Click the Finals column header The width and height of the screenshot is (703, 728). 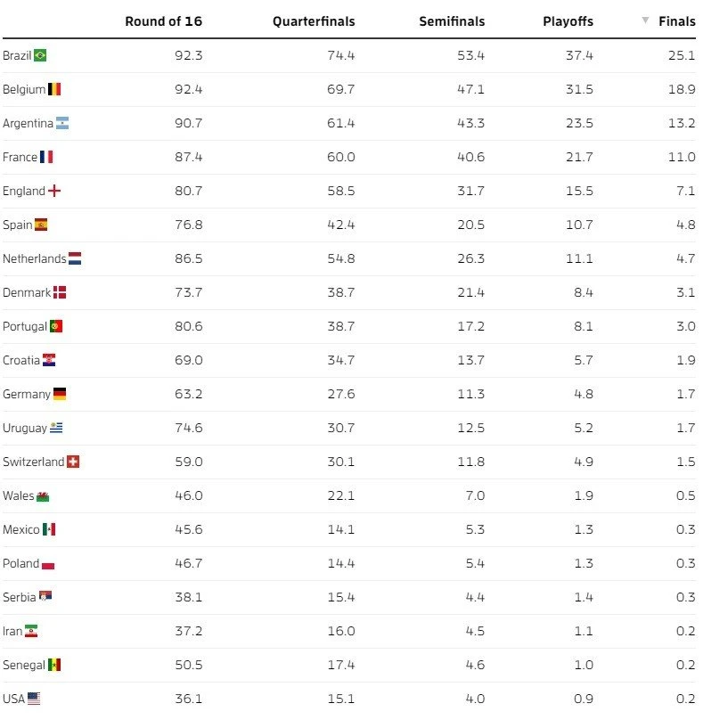click(677, 21)
